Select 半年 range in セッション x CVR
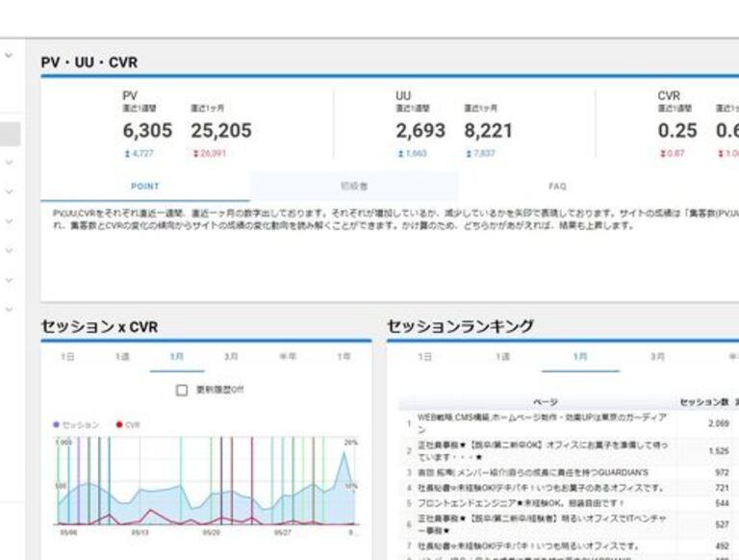739x560 pixels. [287, 357]
